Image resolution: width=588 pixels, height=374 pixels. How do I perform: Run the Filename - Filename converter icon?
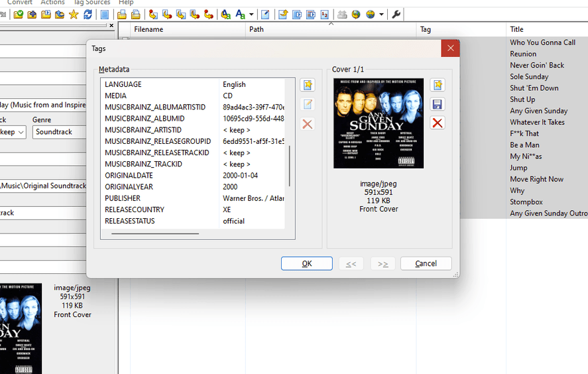(181, 14)
